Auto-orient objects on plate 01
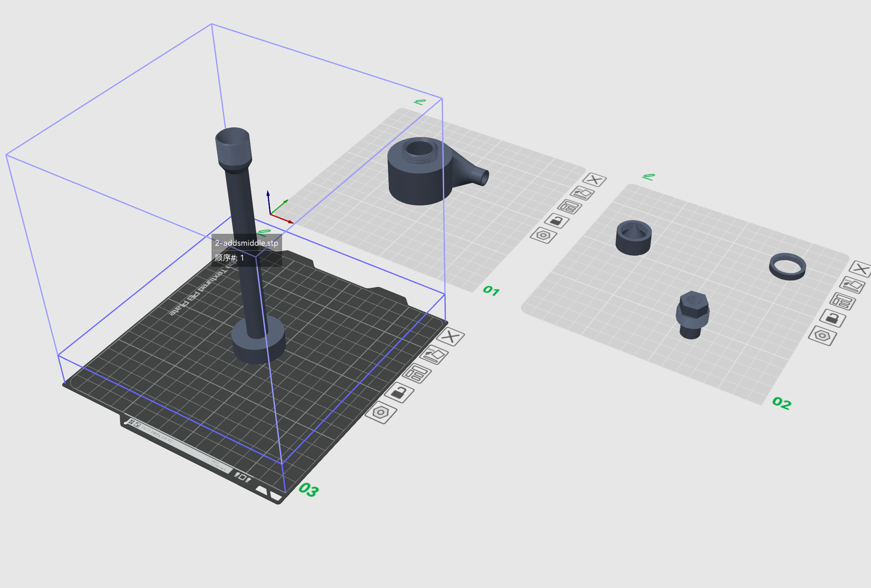 click(582, 193)
